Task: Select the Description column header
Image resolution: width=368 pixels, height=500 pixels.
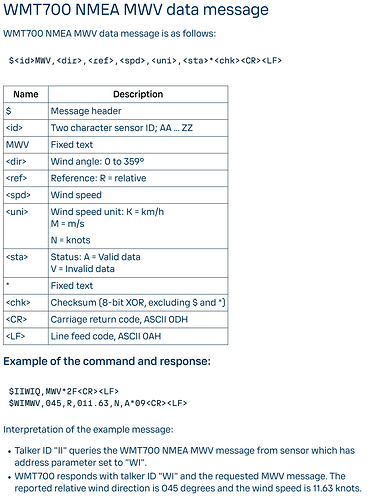Action: point(138,94)
